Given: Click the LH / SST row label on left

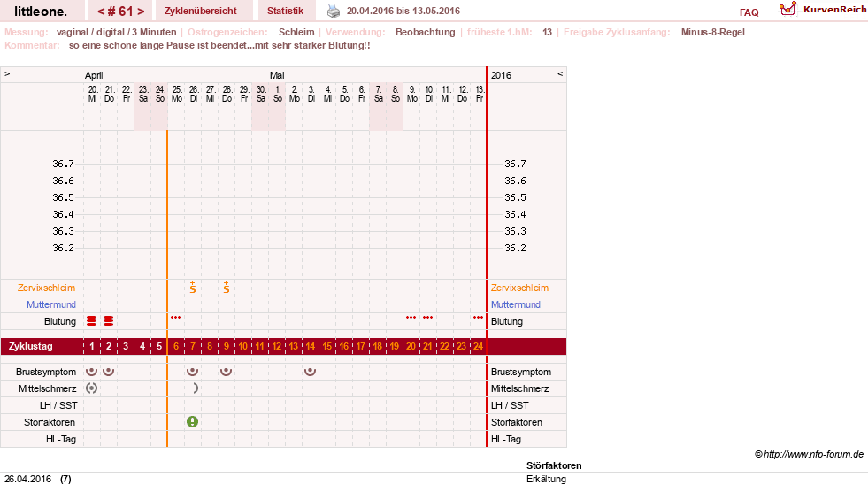Looking at the screenshot, I should coord(58,405).
